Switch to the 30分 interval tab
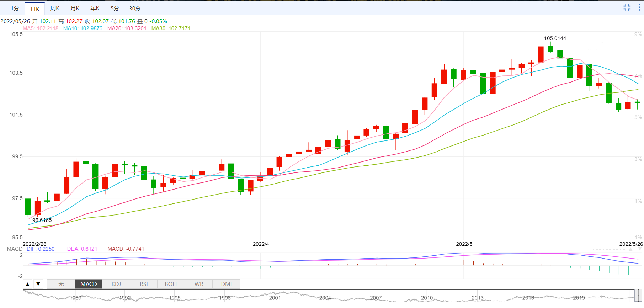 click(x=135, y=9)
